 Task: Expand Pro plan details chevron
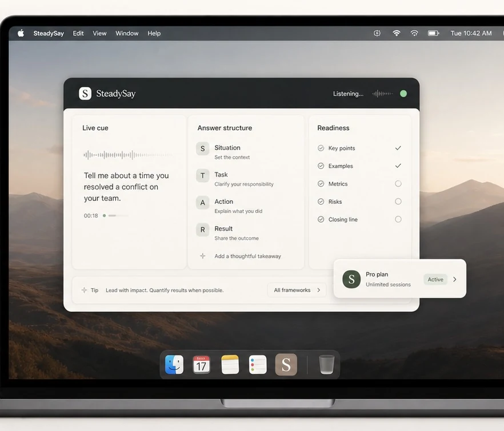[454, 279]
